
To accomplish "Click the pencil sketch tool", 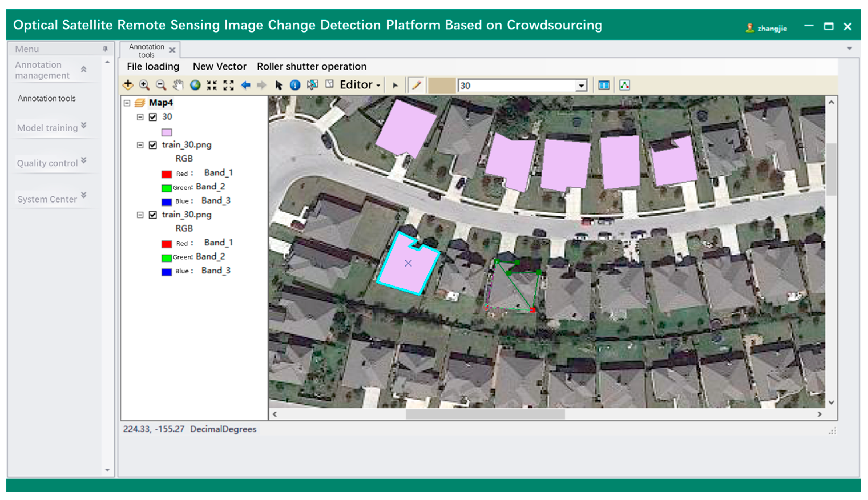I will 416,85.
